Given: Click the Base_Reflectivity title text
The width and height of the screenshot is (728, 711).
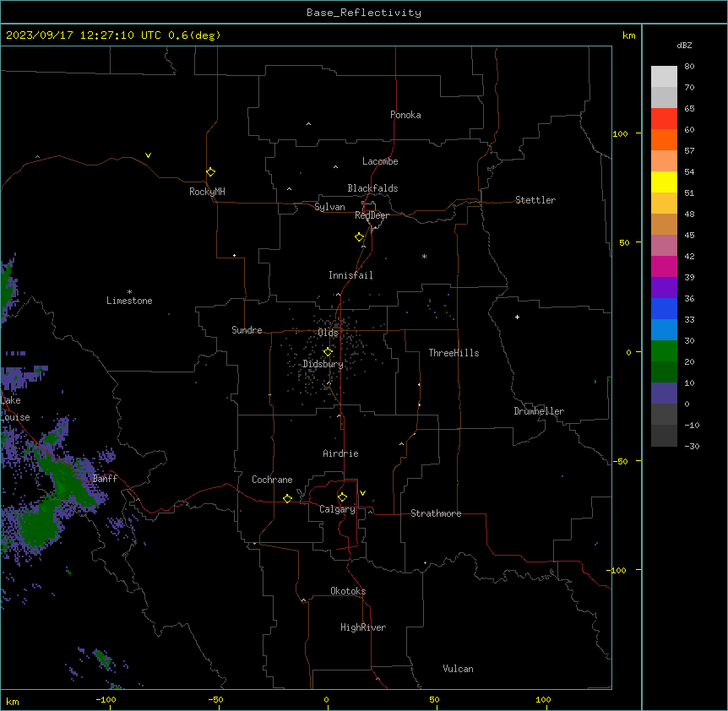Looking at the screenshot, I should [364, 13].
